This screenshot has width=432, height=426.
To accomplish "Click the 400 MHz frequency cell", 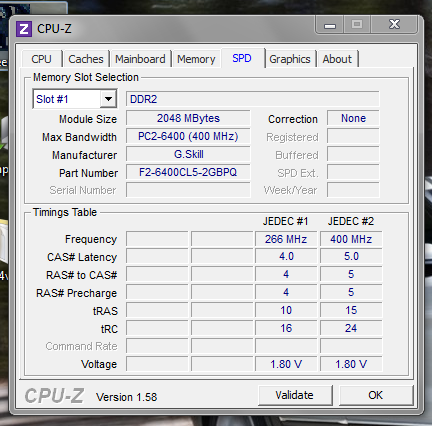I will 351,239.
